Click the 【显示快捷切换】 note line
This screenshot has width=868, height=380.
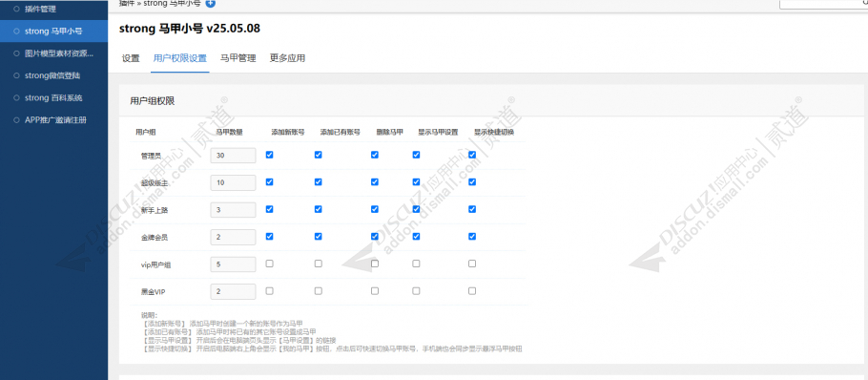pyautogui.click(x=332, y=349)
